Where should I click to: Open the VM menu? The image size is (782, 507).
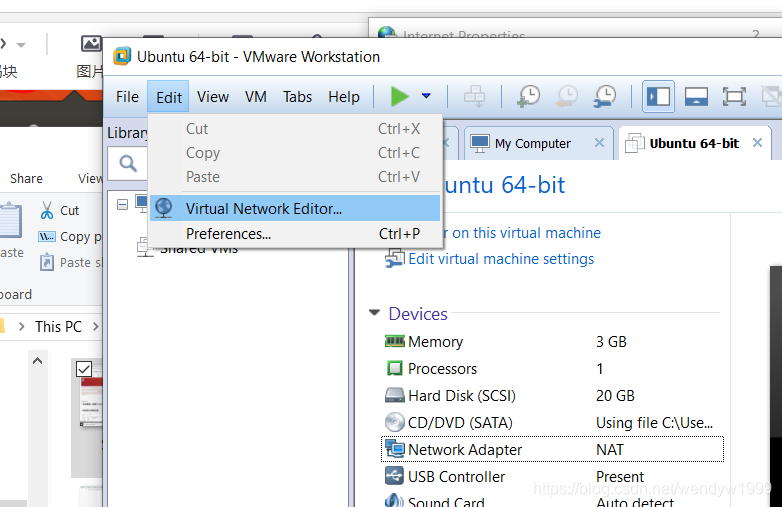tap(256, 97)
